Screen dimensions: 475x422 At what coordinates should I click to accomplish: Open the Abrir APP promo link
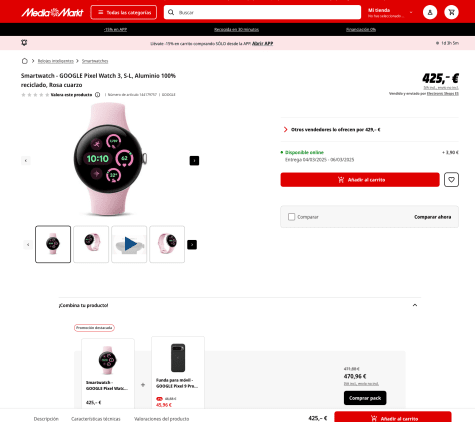[262, 43]
